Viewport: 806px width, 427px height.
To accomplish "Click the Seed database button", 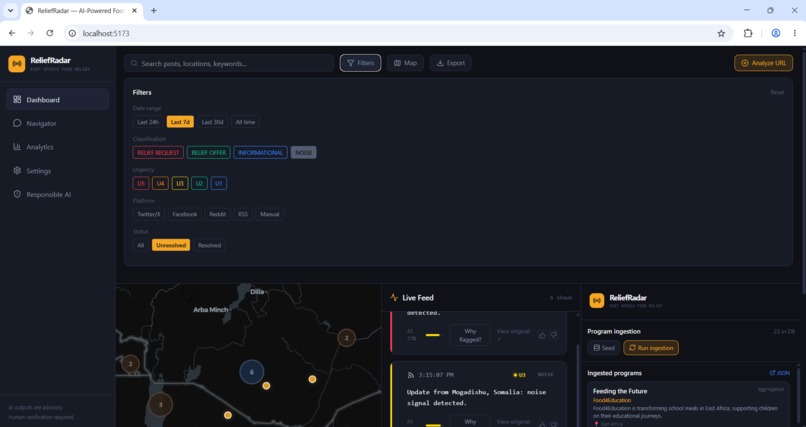I will point(604,348).
